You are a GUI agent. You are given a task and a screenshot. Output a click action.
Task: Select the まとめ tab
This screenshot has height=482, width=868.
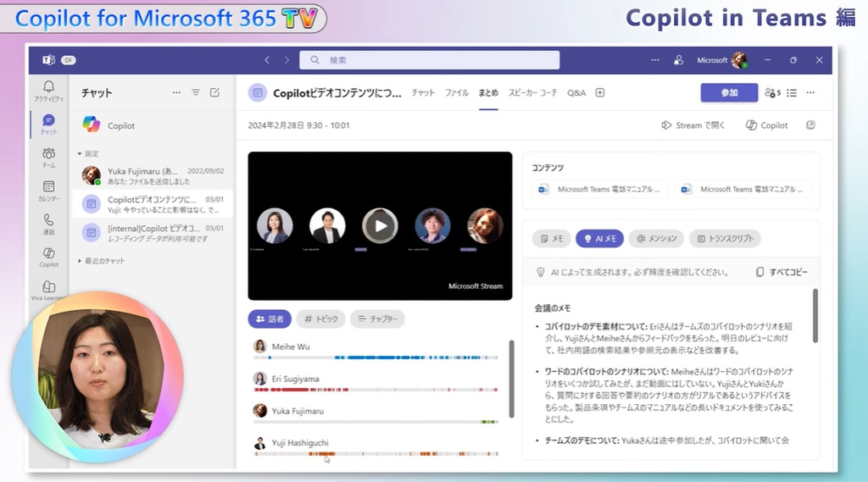488,92
